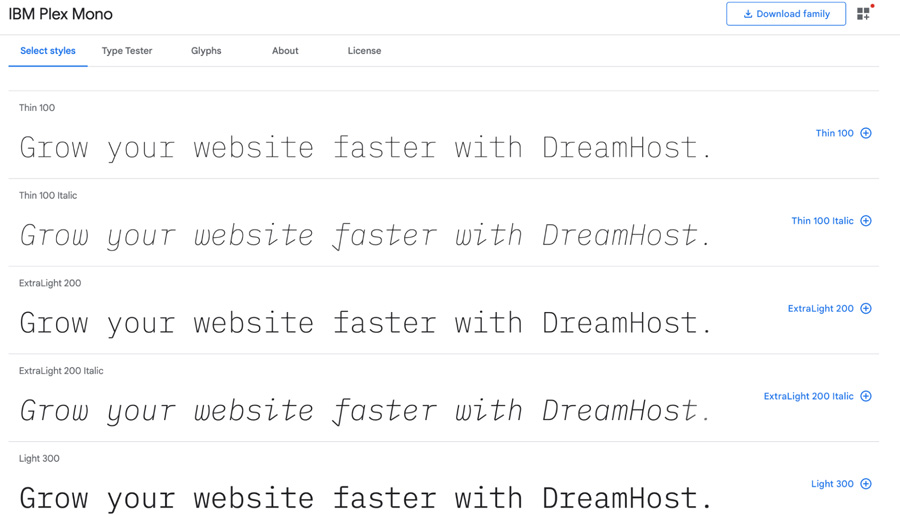Click the ExtraLight 200 Italic preview sentence
Viewport: 900px width, 517px height.
[365, 411]
